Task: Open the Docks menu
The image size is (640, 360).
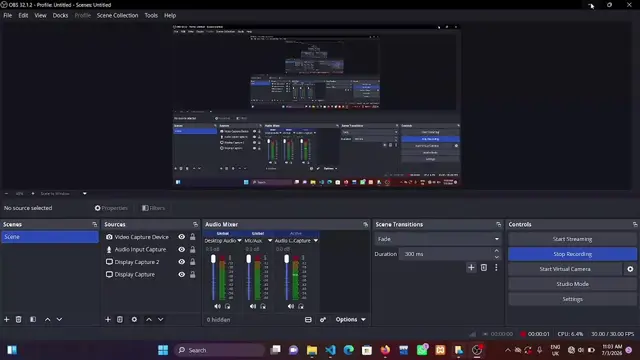Action: tap(60, 16)
